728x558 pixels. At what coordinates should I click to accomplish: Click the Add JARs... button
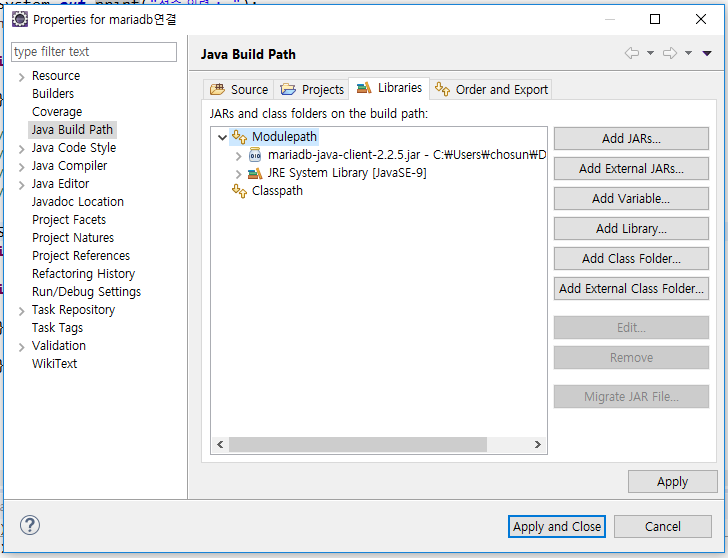[631, 138]
